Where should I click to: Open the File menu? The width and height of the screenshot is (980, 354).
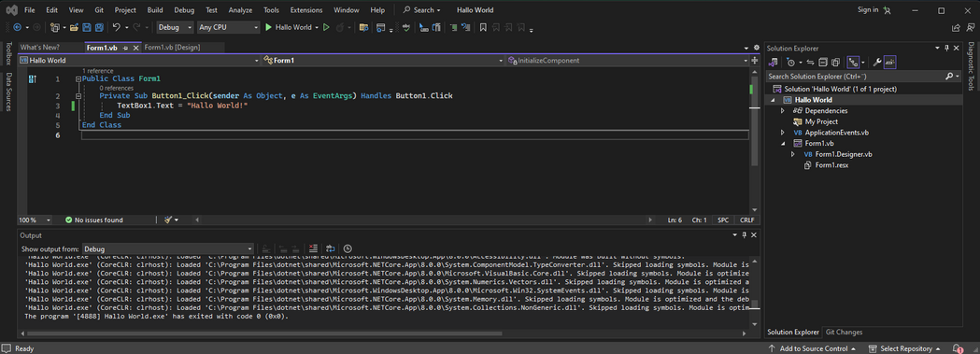click(x=29, y=10)
